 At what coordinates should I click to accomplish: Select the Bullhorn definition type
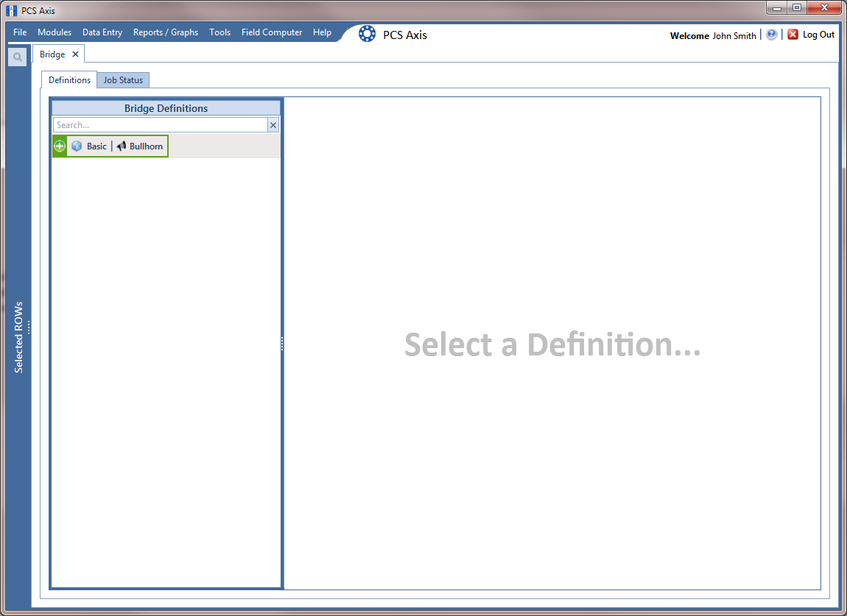point(146,146)
